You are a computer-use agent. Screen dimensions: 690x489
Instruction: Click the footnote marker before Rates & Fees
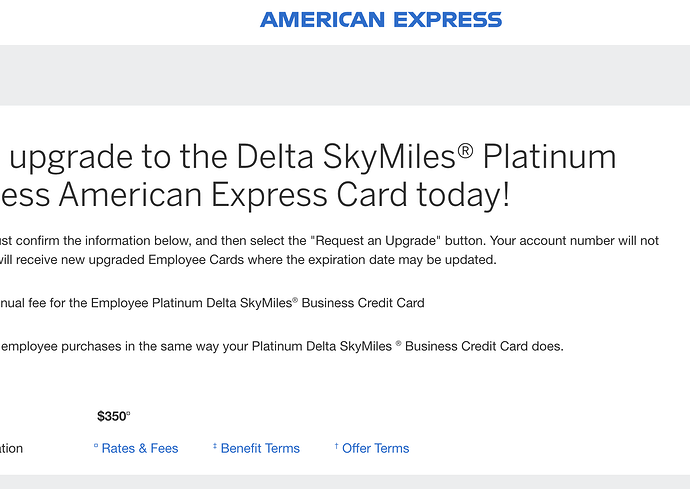tap(95, 446)
